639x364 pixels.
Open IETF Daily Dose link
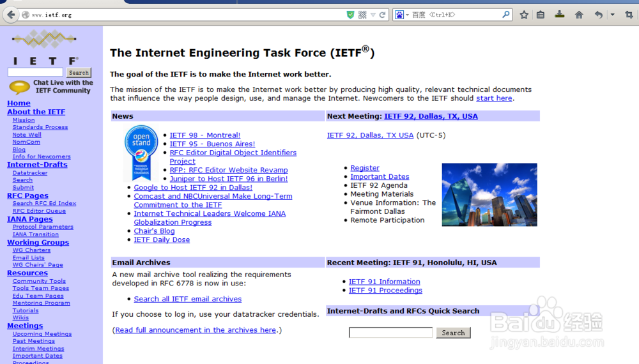[x=162, y=240]
